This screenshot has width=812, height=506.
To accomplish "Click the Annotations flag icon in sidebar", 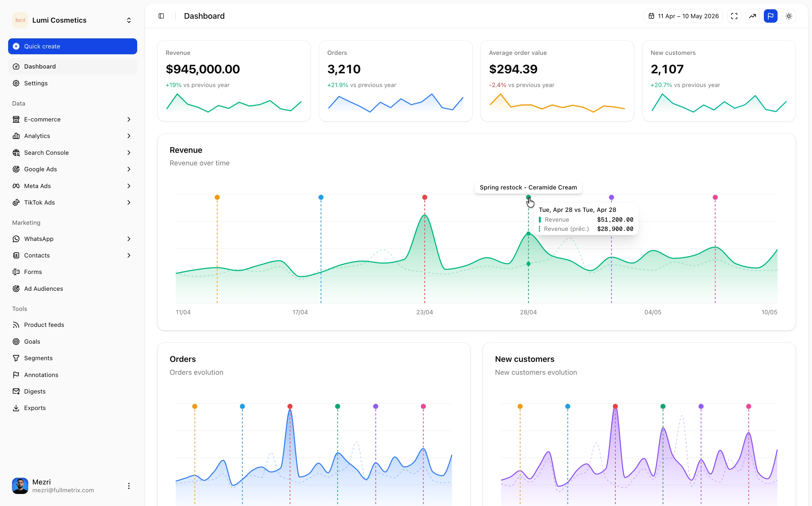I will (x=16, y=375).
